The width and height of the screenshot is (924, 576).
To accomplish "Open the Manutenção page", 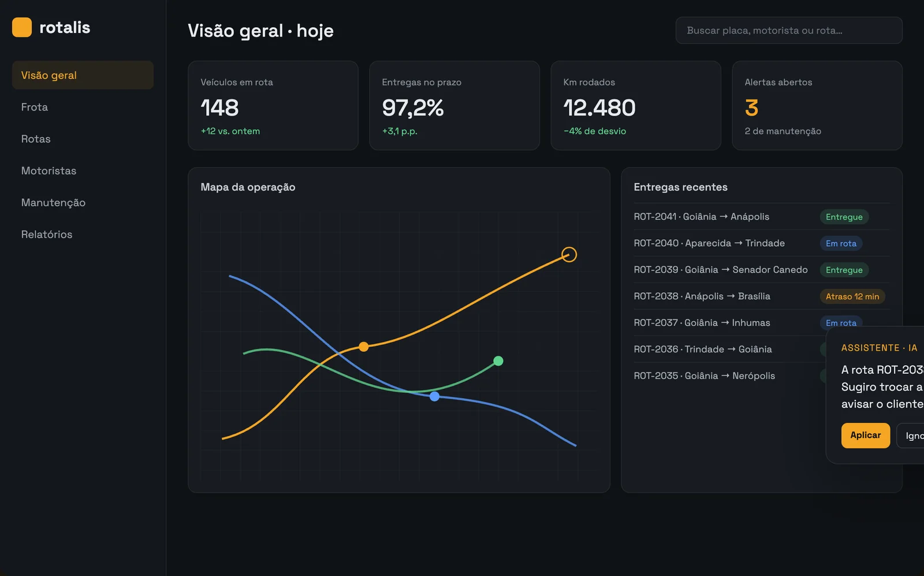I will 83,202.
